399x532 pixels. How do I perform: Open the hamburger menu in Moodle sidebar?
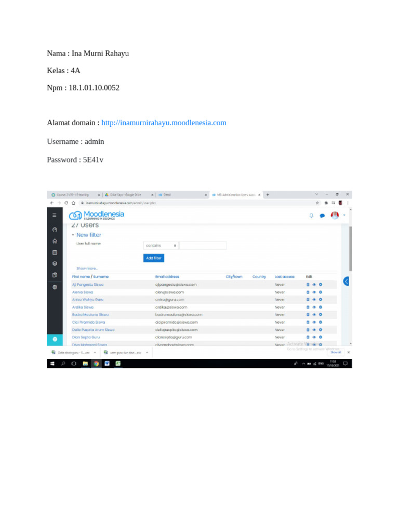click(x=54, y=215)
